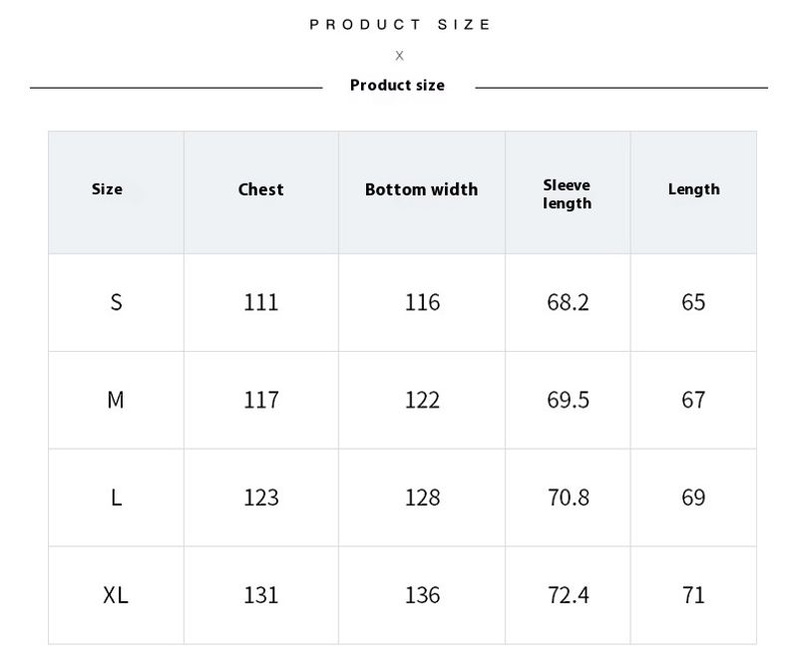Click chest value 111 for size S
This screenshot has width=798, height=672.
pos(261,302)
